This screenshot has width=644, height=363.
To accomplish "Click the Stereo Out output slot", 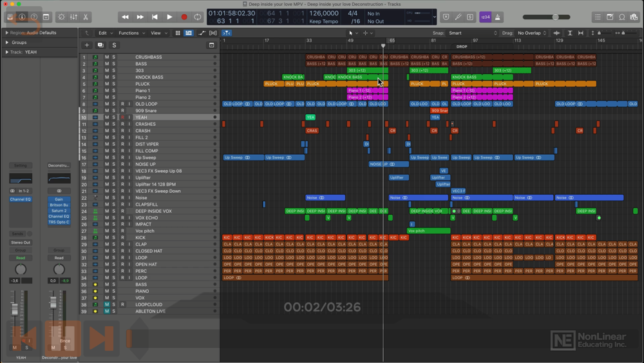I will pyautogui.click(x=21, y=242).
